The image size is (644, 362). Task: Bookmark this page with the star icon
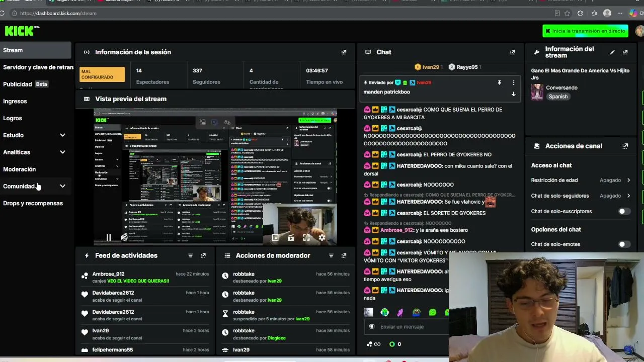coord(567,14)
